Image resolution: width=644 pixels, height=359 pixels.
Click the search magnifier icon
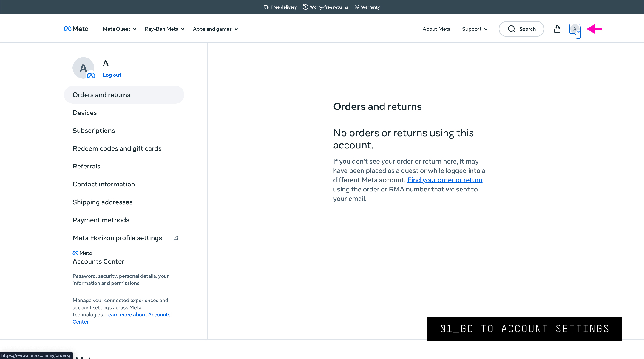click(512, 29)
